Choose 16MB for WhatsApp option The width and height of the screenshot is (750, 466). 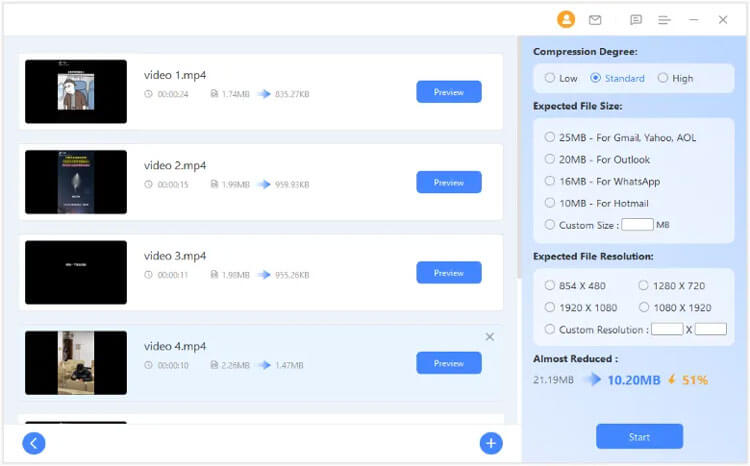tap(550, 181)
